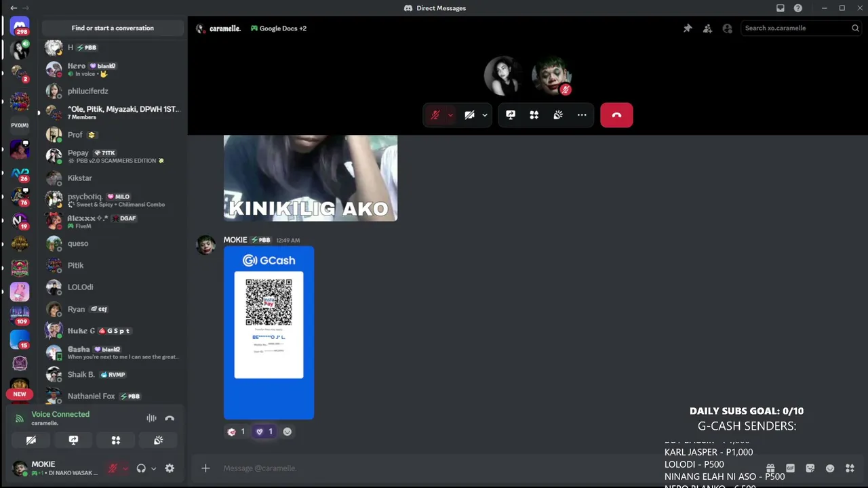Expand output device options beside headphones
This screenshot has height=488, width=868.
[x=153, y=468]
